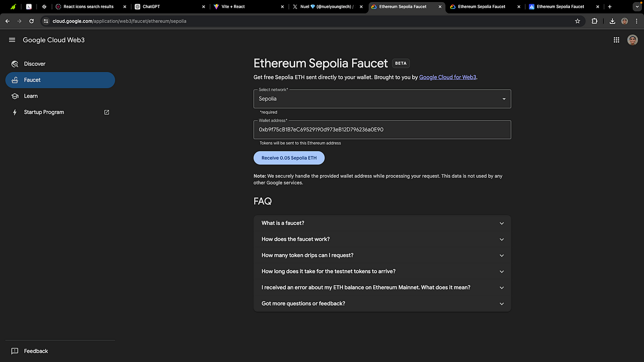Open the Discover section in sidebar
Viewport: 644px width, 362px height.
35,64
